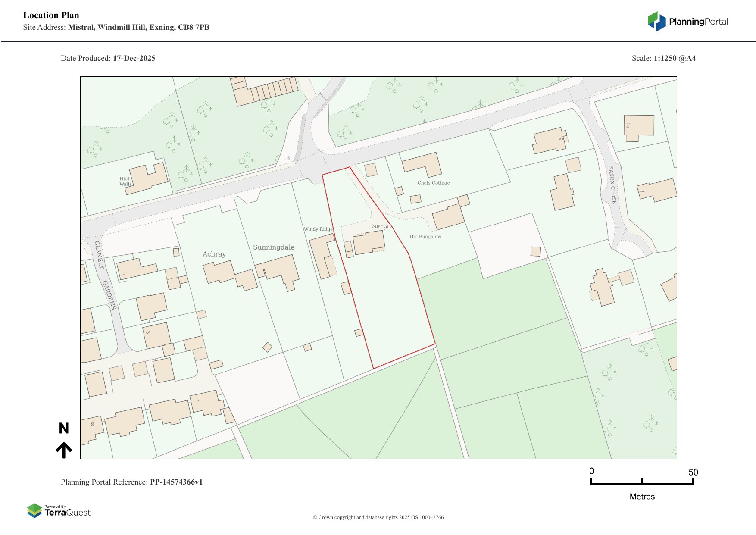This screenshot has height=535, width=756.
Task: Click the Saxon Close road label
Action: click(612, 185)
